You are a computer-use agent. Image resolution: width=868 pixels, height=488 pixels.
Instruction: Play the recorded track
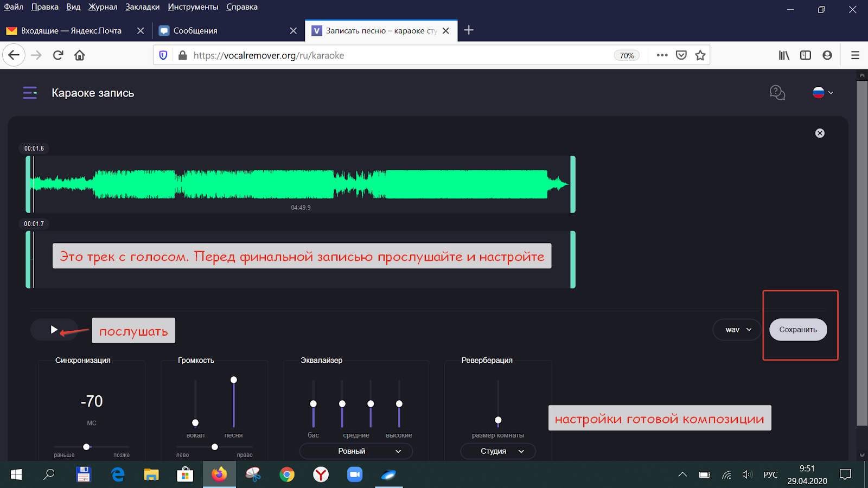[54, 330]
